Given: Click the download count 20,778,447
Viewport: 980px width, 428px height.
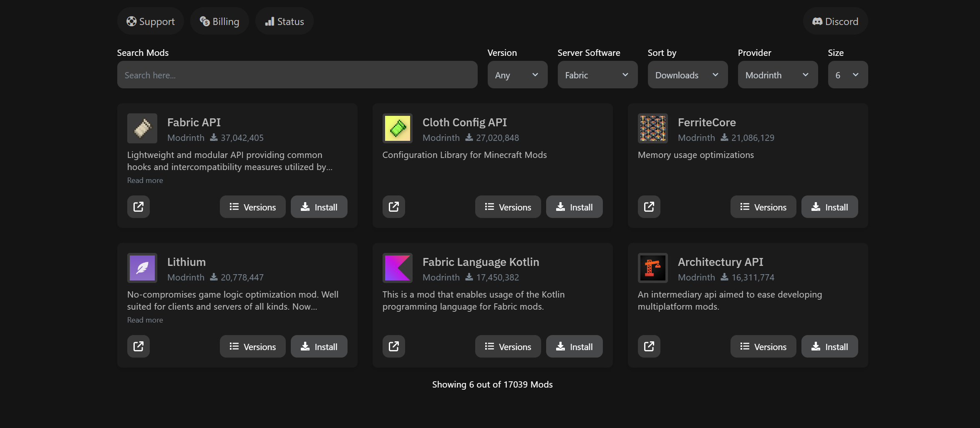Looking at the screenshot, I should coord(242,277).
